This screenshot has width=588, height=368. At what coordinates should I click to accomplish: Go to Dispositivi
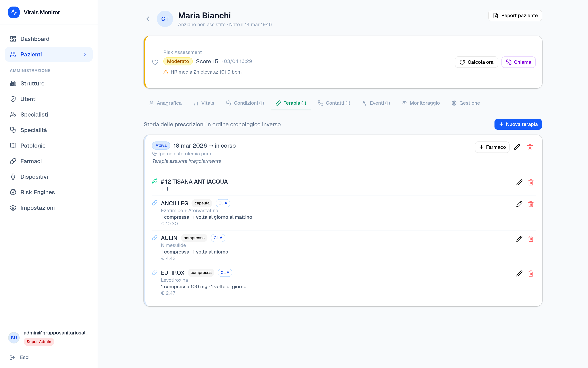click(49, 177)
